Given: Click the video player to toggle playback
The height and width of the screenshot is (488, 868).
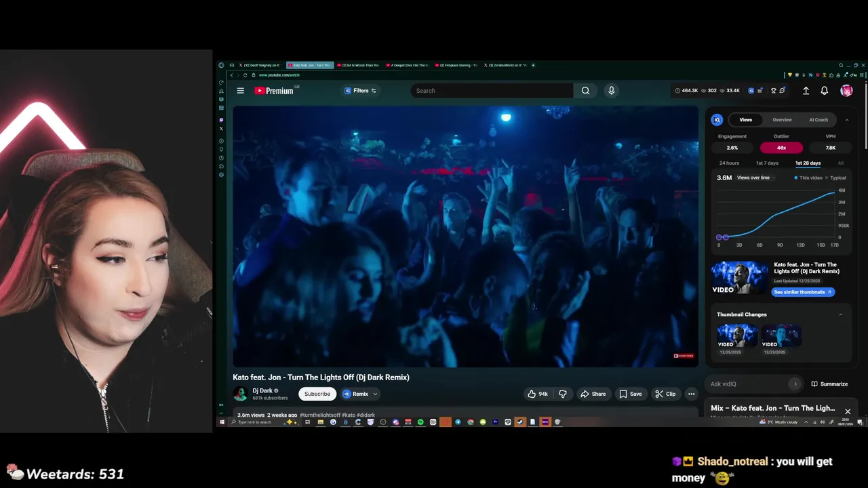Looking at the screenshot, I should click(465, 236).
